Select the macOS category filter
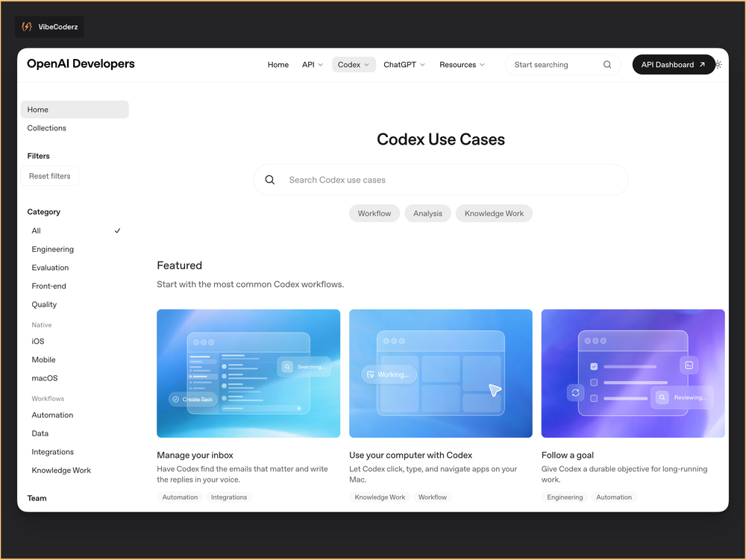This screenshot has height=560, width=746. pos(45,378)
